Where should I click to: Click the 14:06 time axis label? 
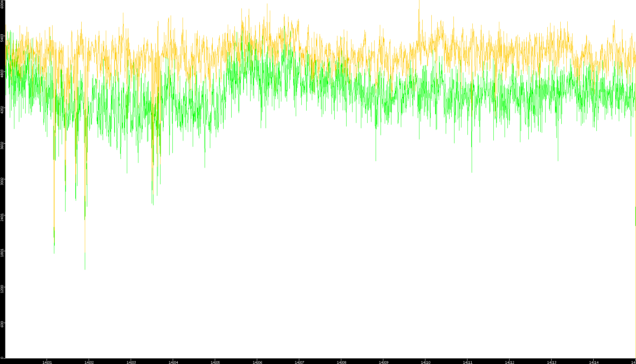257,362
